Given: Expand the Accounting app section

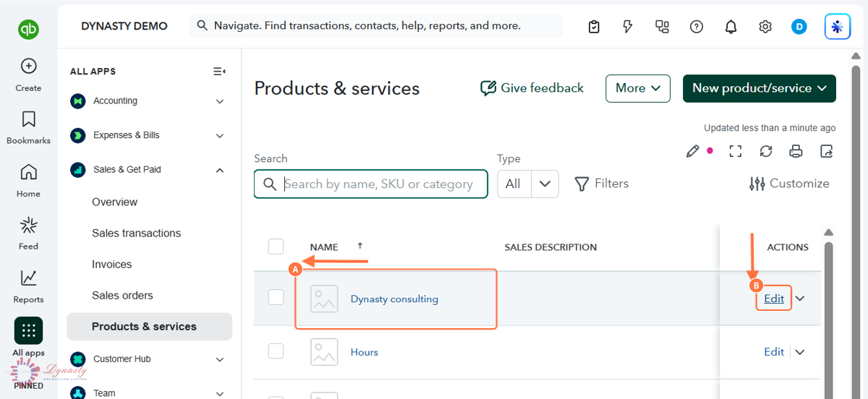Looking at the screenshot, I should [220, 101].
